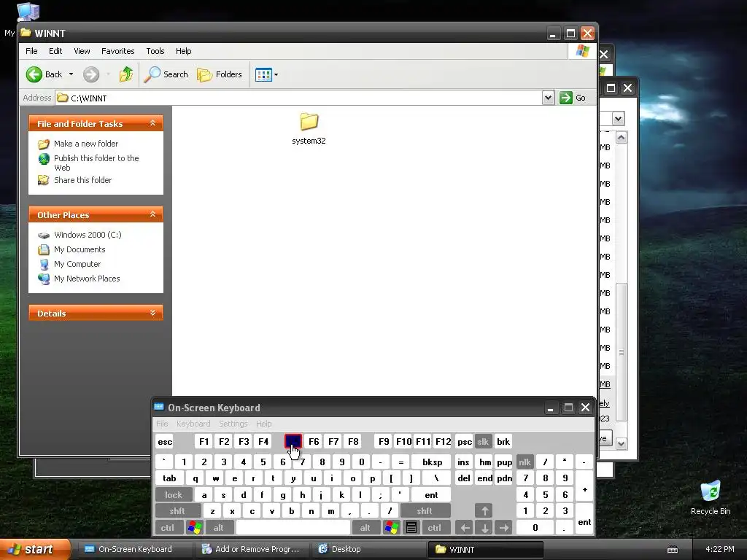Collapse the Other Places panel
The image size is (747, 560).
coord(153,214)
